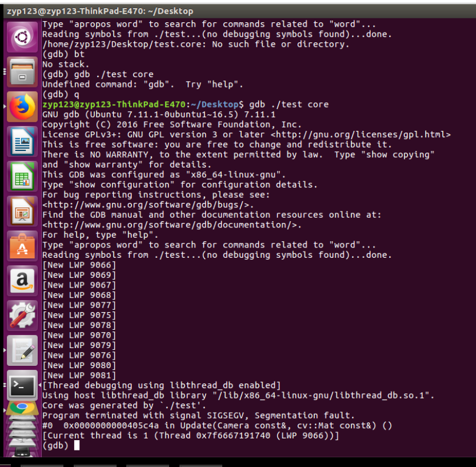476x467 pixels.
Task: Click the 'No stack.' output line
Action: point(66,65)
